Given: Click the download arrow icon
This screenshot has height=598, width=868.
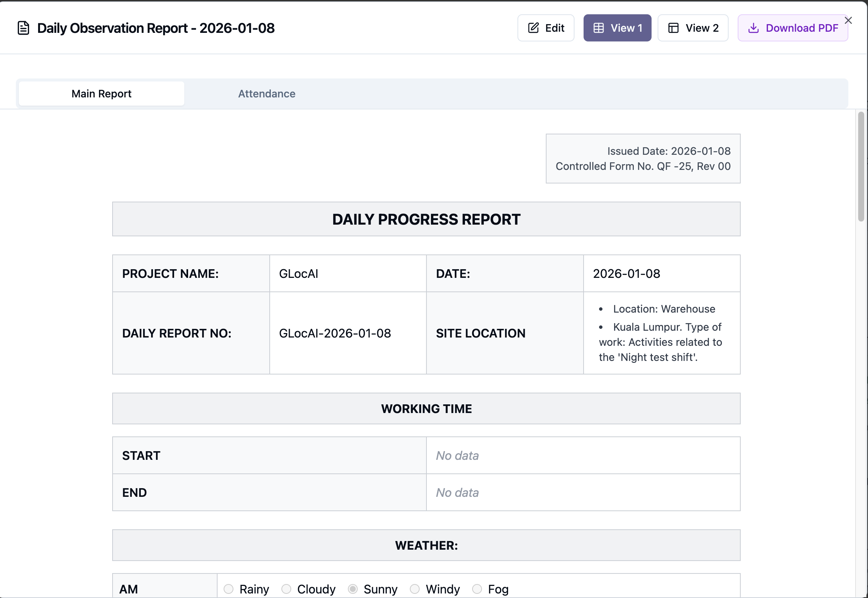Looking at the screenshot, I should (x=754, y=28).
